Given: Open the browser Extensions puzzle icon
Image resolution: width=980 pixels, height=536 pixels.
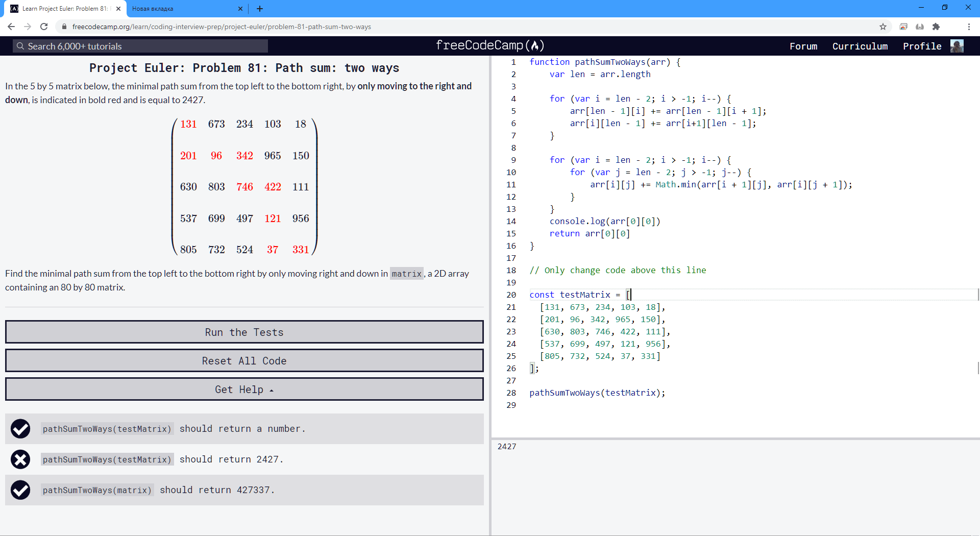Looking at the screenshot, I should pos(937,27).
